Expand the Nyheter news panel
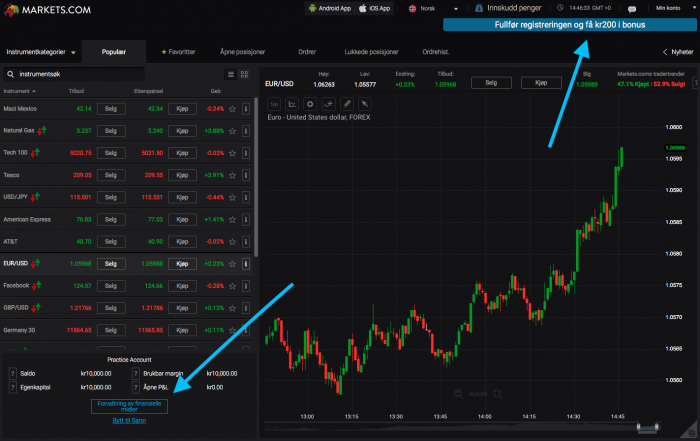 pyautogui.click(x=678, y=52)
